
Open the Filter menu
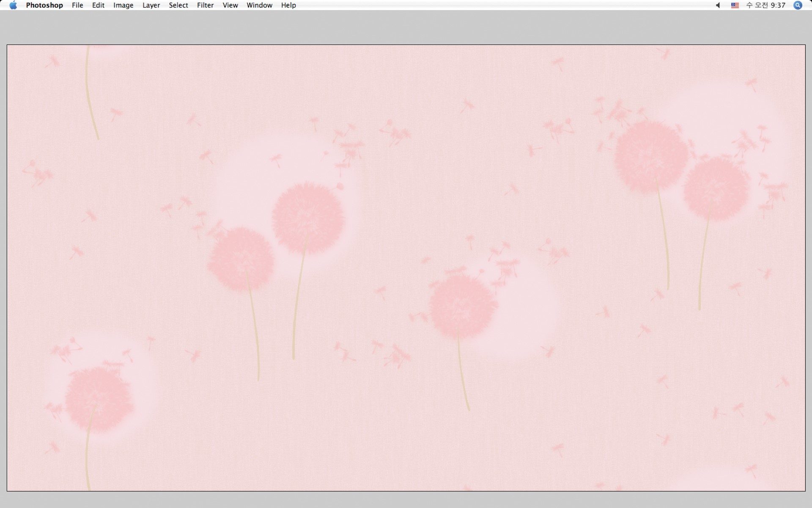(205, 5)
